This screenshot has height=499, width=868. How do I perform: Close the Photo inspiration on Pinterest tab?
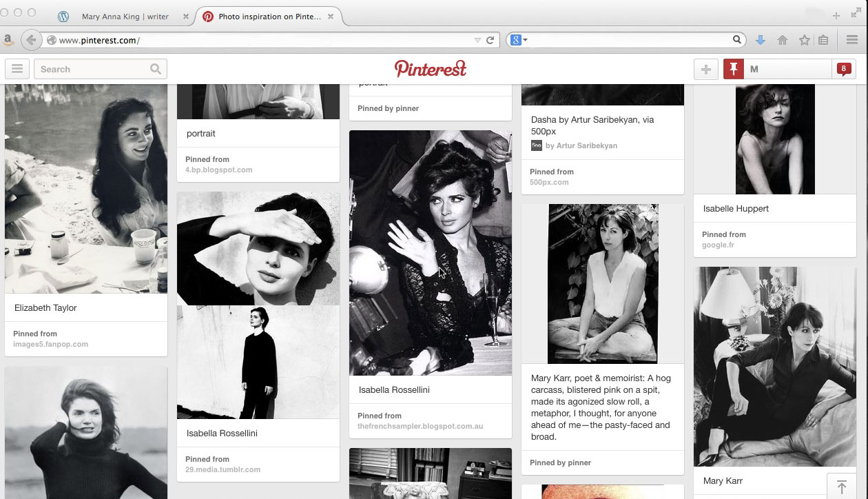[x=331, y=17]
